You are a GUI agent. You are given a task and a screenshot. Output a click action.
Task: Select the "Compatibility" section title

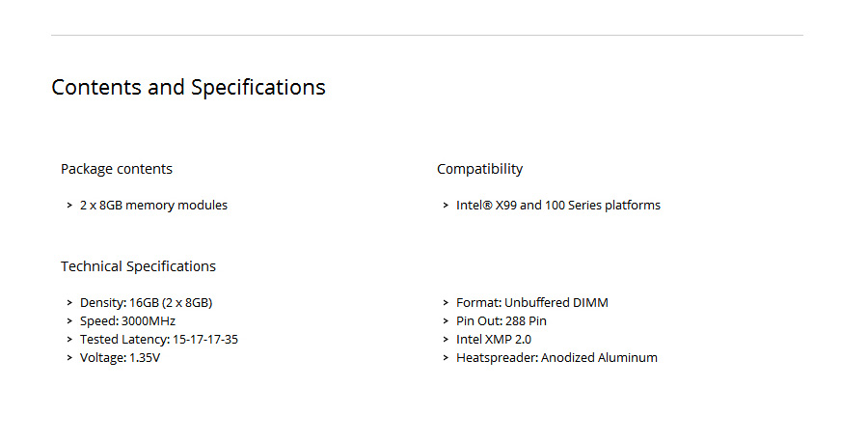479,169
